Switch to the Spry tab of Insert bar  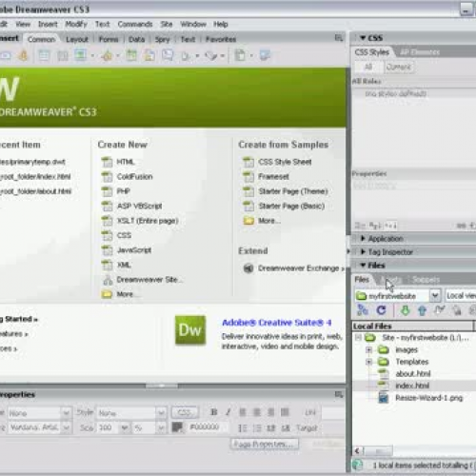163,39
